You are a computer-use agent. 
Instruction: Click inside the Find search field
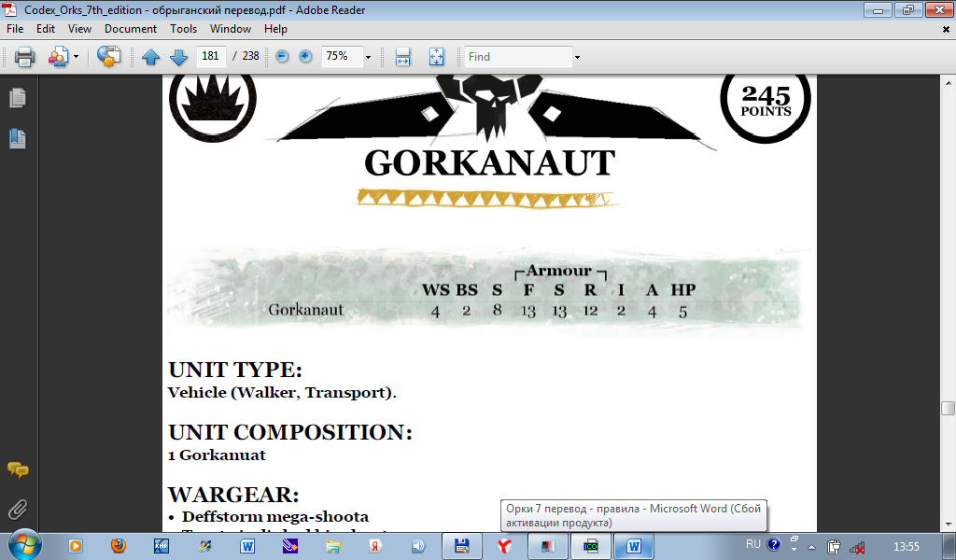click(x=518, y=57)
